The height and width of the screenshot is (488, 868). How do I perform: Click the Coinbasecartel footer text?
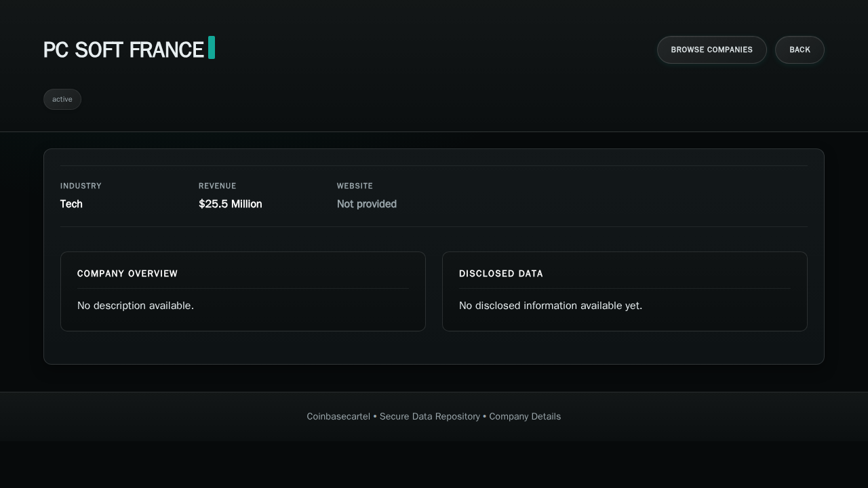(338, 416)
